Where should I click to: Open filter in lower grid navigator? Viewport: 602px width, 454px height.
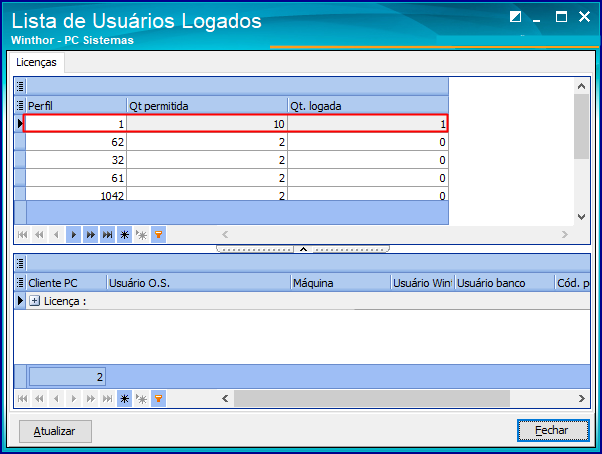tap(159, 399)
